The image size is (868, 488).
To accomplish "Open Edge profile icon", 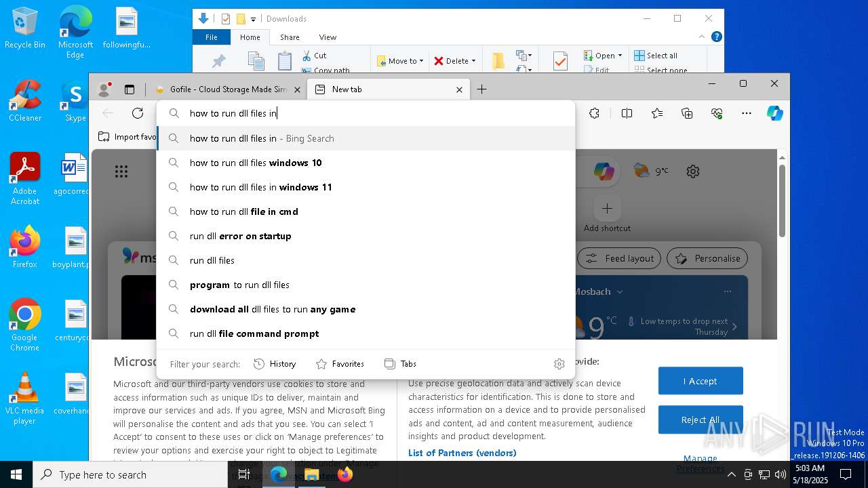I will click(x=104, y=89).
